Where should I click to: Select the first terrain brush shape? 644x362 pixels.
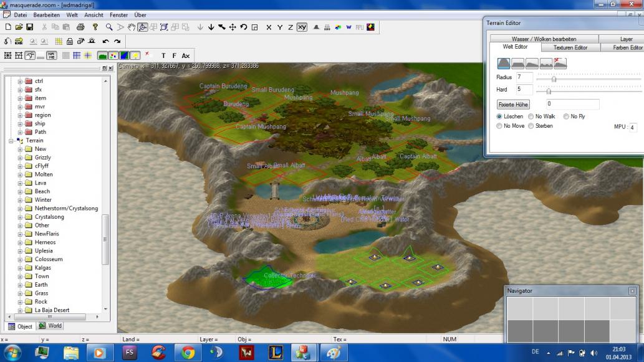click(504, 63)
